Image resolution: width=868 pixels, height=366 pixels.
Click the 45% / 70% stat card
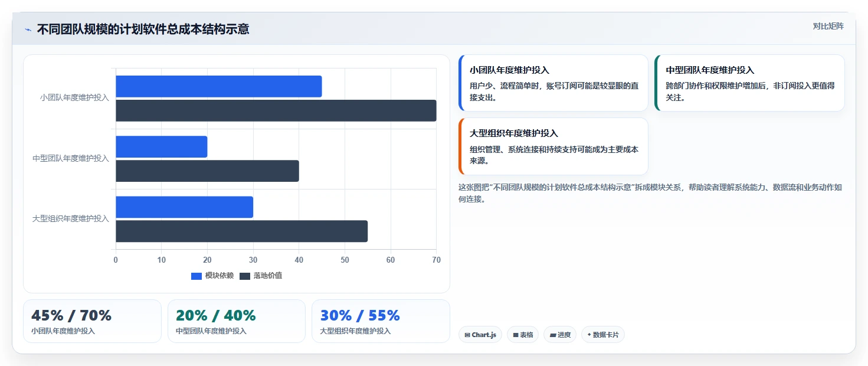(x=92, y=321)
